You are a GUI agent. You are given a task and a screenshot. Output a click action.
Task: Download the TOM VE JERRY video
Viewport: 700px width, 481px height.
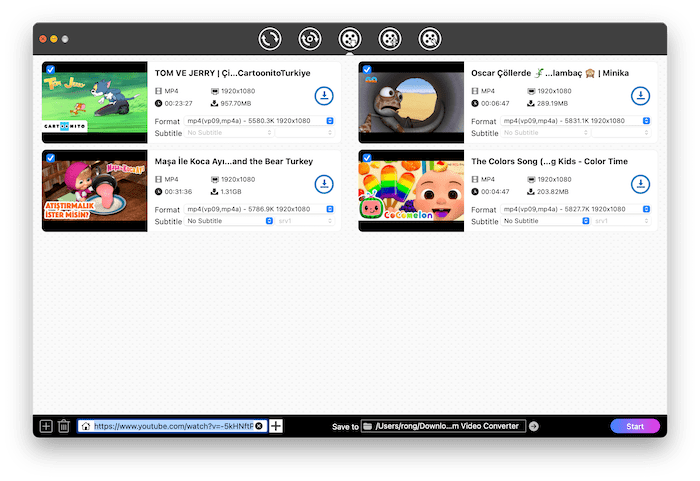pos(324,96)
